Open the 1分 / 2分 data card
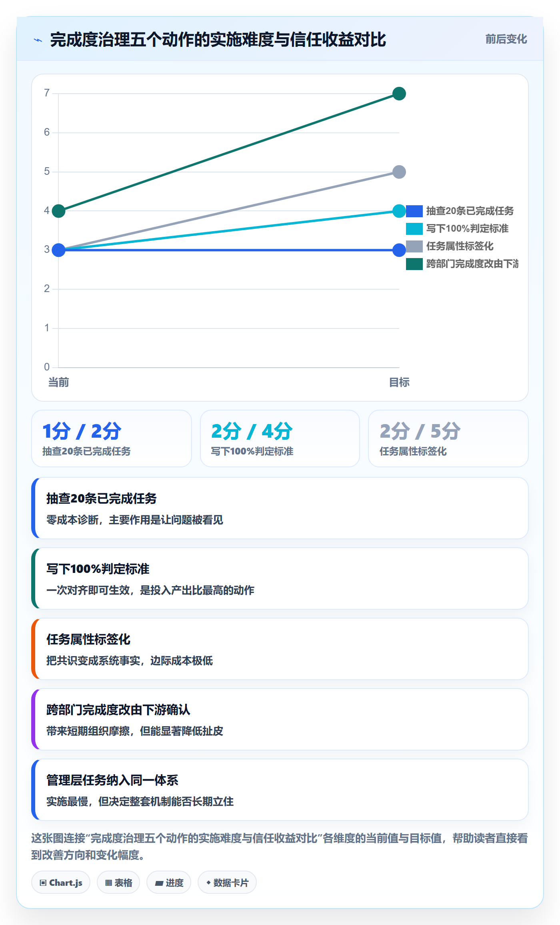The image size is (560, 925). click(112, 438)
